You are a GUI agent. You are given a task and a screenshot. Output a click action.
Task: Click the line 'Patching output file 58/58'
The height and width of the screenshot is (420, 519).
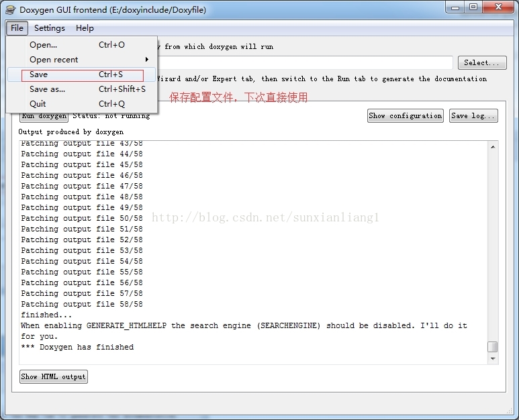tap(82, 304)
